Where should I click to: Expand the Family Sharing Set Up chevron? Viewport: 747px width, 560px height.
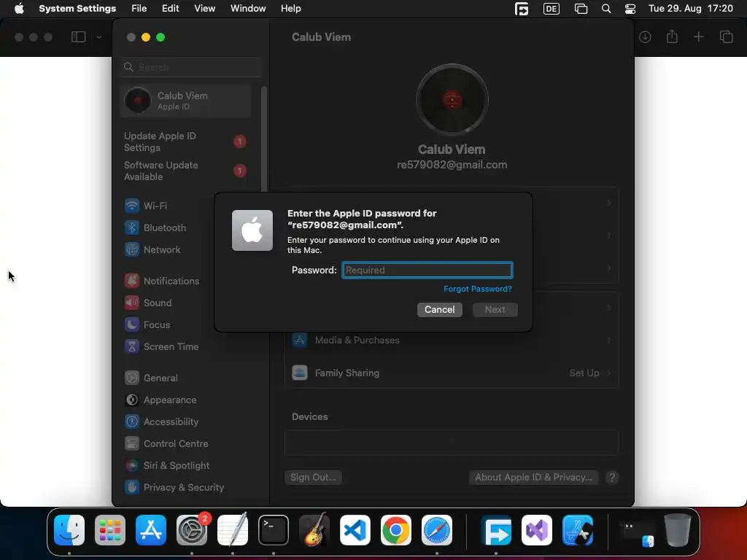coord(608,373)
